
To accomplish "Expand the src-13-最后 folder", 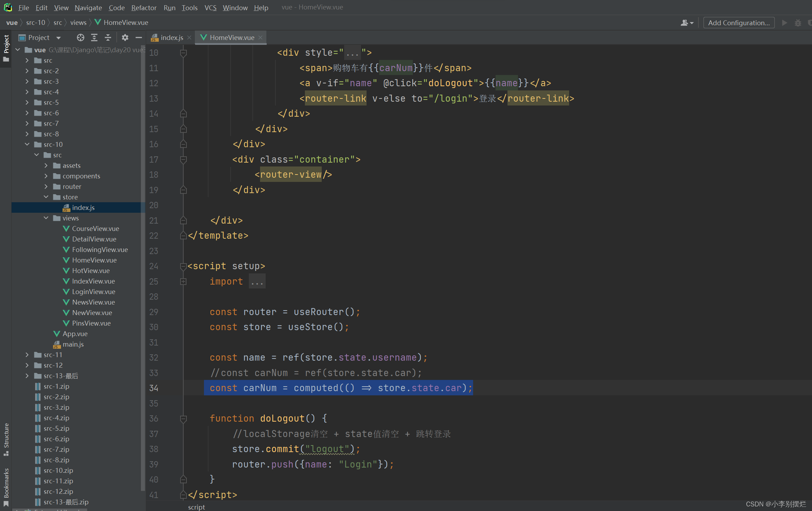I will [27, 376].
